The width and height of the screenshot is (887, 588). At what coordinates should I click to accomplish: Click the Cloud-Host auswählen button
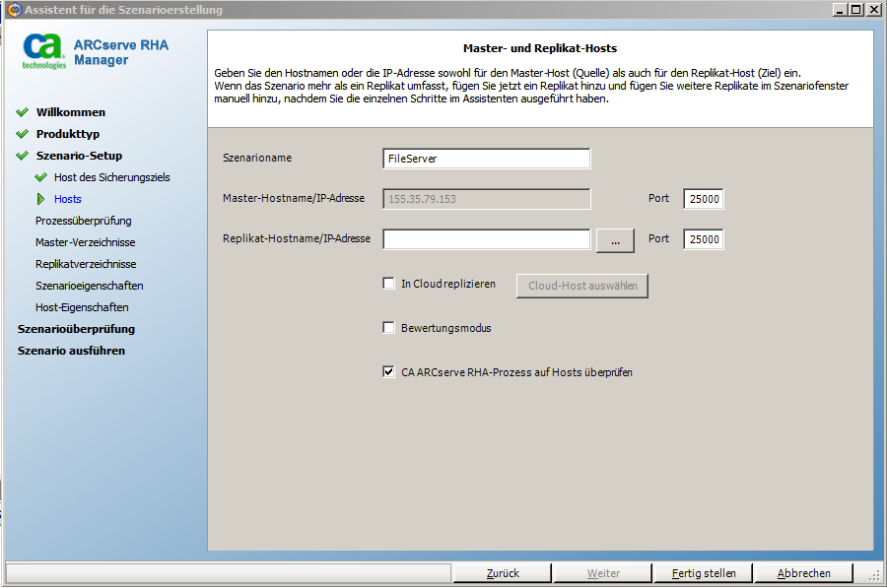coord(582,286)
